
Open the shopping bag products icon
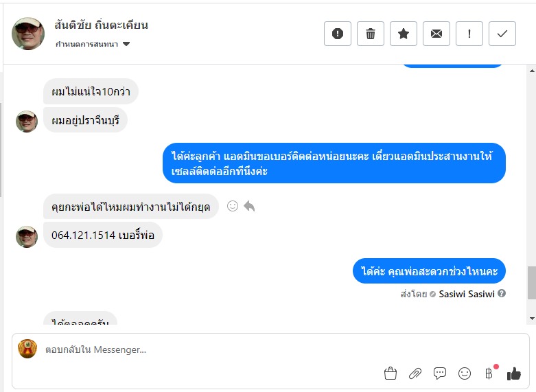391,373
